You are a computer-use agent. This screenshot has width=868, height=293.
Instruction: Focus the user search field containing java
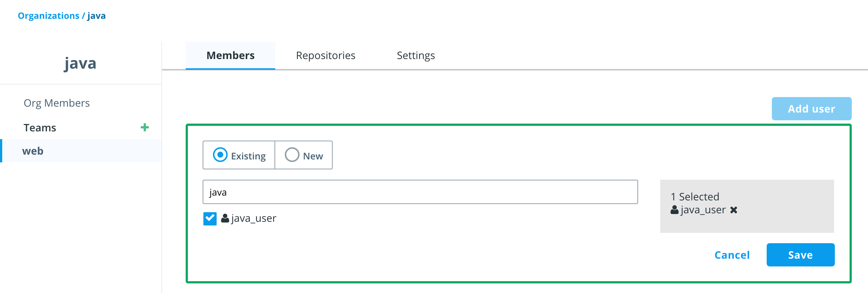tap(420, 192)
